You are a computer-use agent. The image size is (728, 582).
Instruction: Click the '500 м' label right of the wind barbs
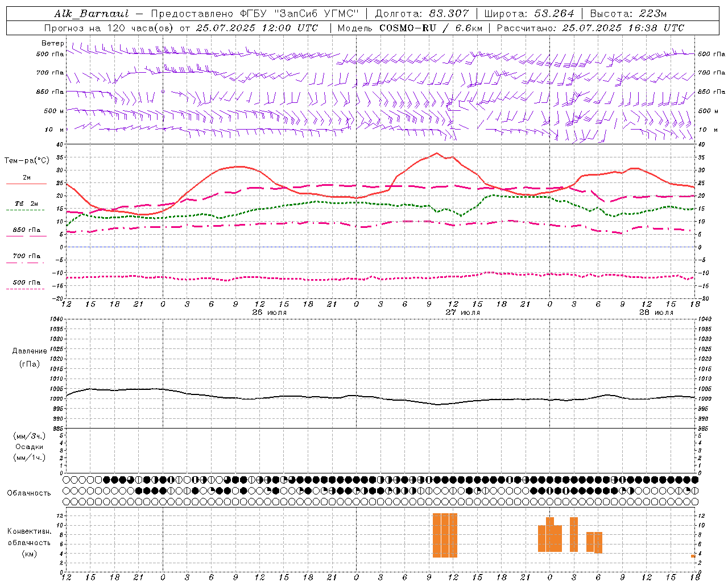708,111
